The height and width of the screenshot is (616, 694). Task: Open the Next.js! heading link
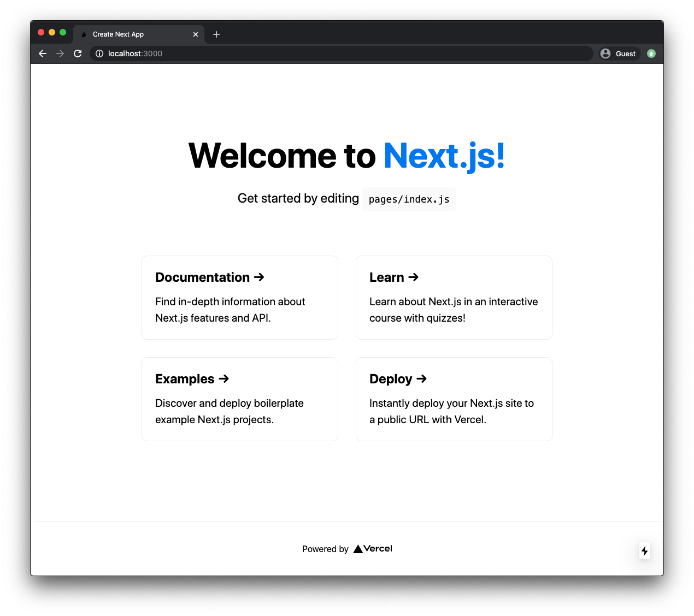(444, 156)
